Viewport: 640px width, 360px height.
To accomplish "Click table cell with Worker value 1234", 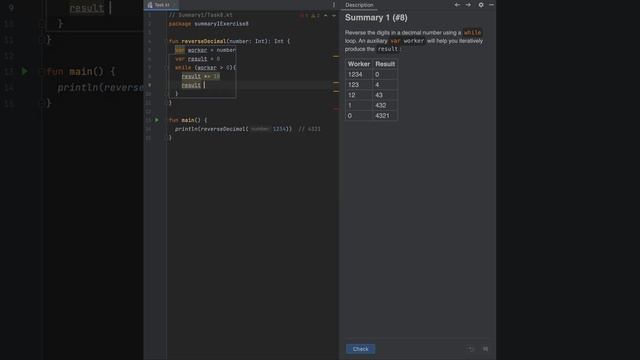I will point(359,74).
